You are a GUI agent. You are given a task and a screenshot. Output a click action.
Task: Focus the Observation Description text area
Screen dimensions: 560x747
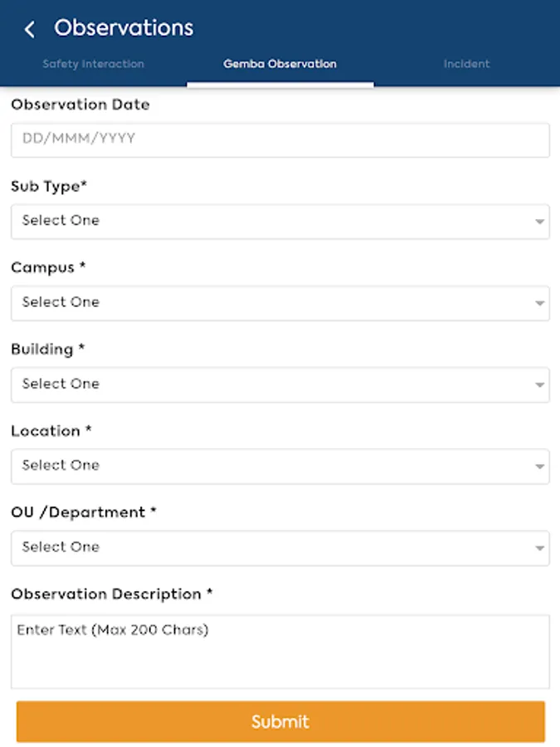click(x=280, y=652)
